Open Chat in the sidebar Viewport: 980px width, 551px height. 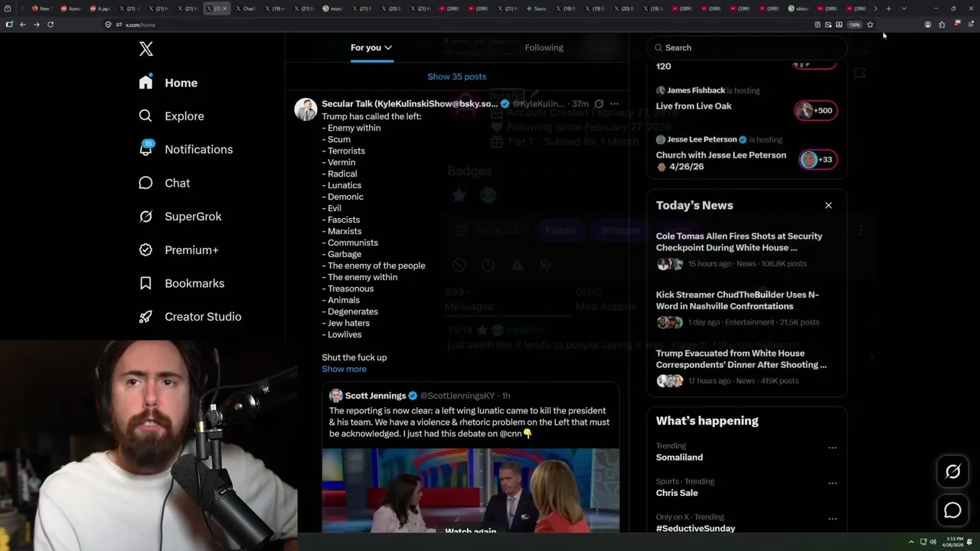165,183
